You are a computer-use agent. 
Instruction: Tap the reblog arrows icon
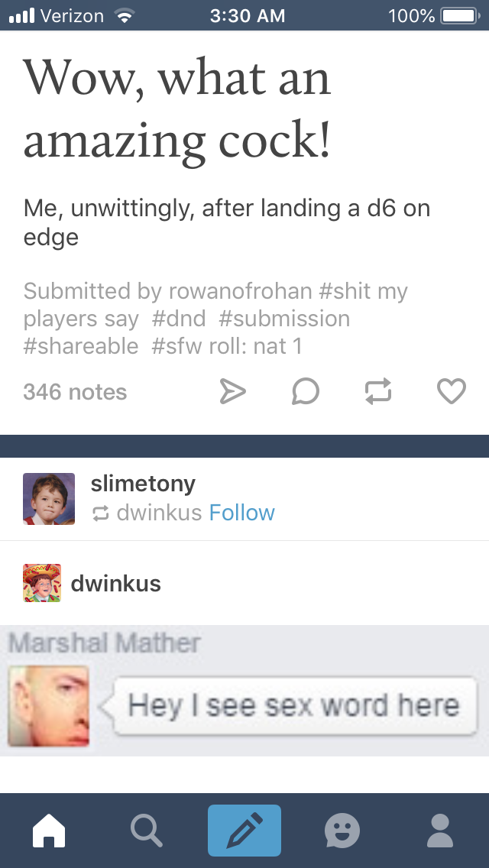(378, 391)
